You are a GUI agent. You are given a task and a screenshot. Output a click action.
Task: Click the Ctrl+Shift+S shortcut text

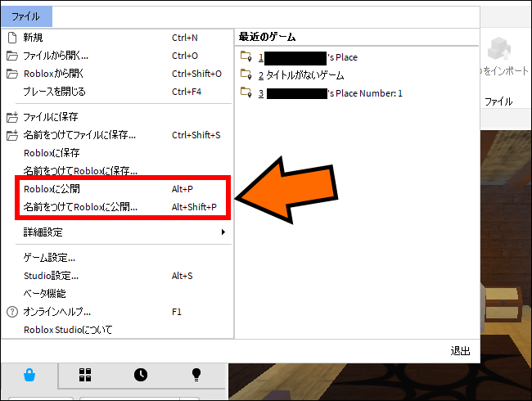coord(196,135)
